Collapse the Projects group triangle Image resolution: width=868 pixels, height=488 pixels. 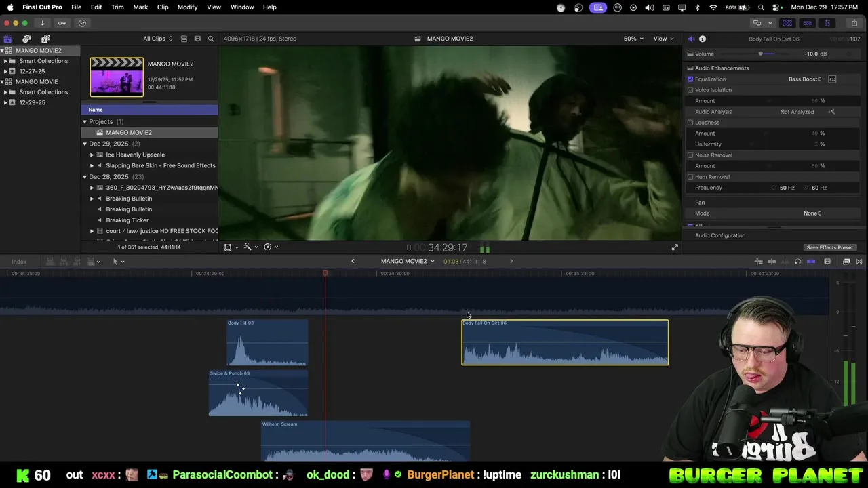pyautogui.click(x=85, y=122)
